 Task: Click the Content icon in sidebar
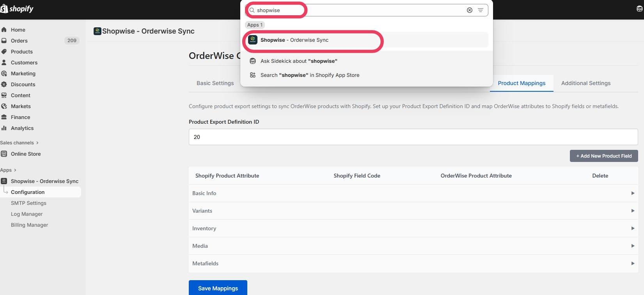[x=4, y=95]
